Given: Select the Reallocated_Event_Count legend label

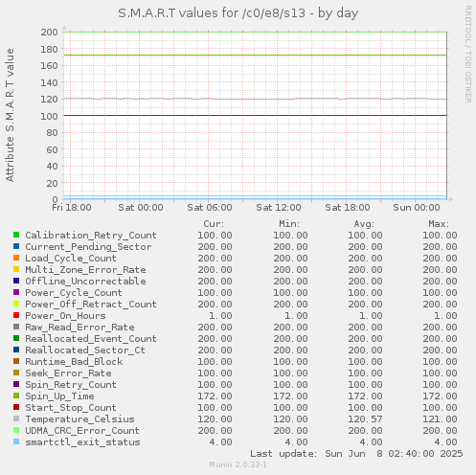Looking at the screenshot, I should click(x=91, y=339).
